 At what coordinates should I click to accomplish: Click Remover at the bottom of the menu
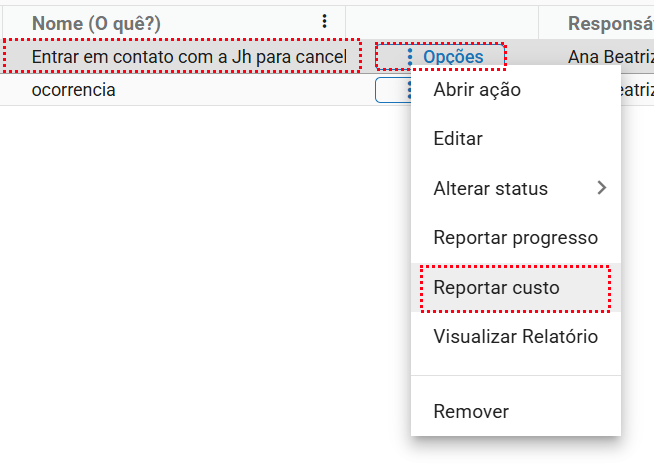click(x=471, y=411)
